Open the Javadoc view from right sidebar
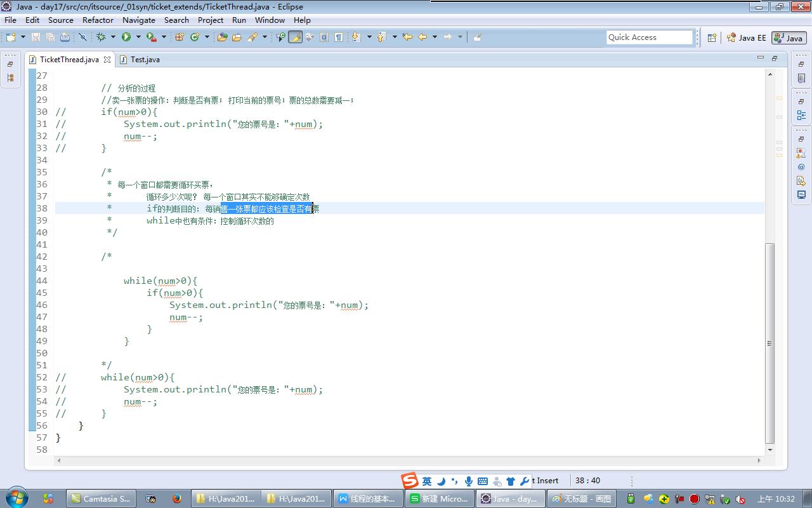 801,167
